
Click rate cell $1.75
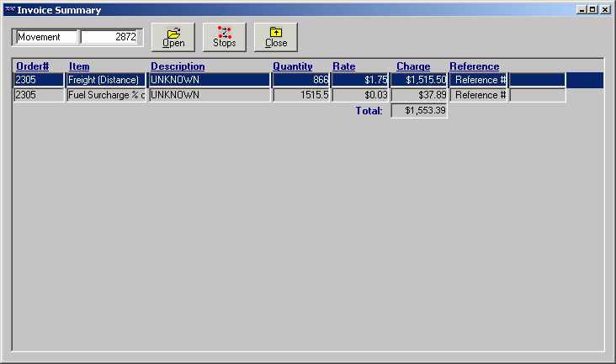pyautogui.click(x=360, y=80)
